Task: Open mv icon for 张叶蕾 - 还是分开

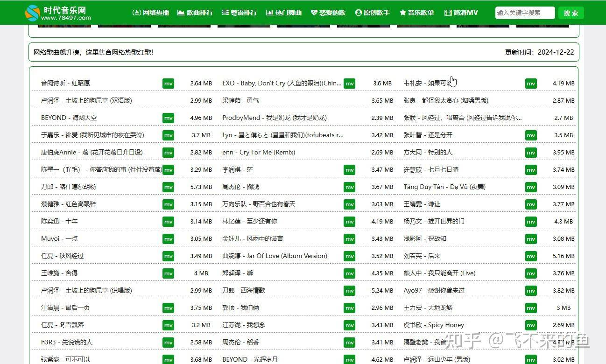Action: [x=531, y=135]
